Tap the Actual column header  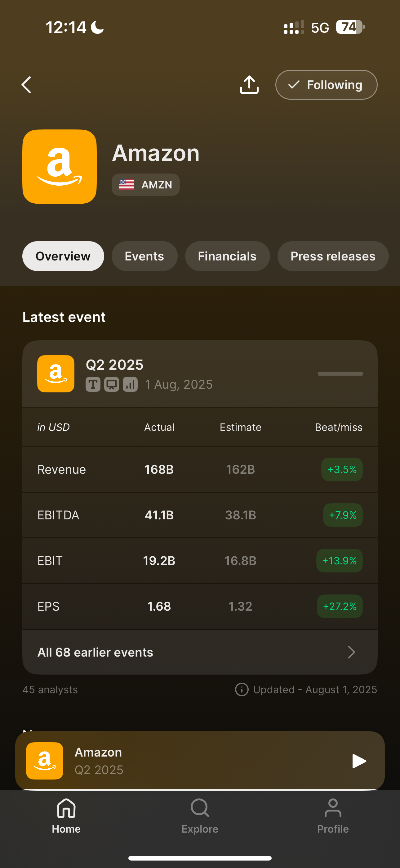point(159,427)
